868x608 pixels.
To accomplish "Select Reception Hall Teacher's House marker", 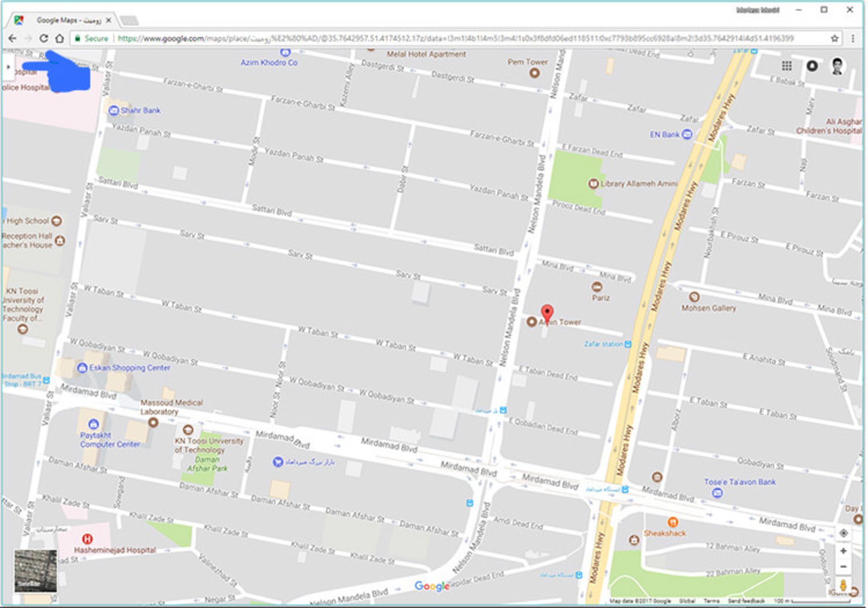I will 60,240.
